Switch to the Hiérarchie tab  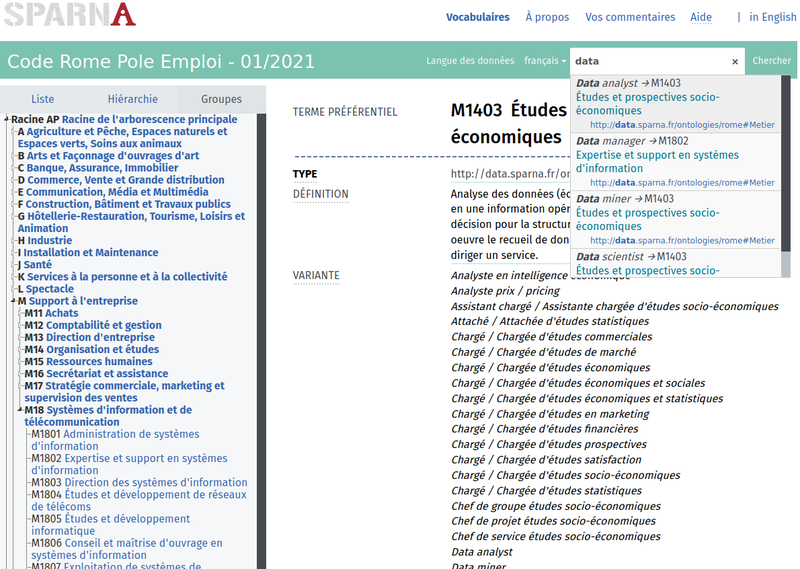tap(133, 99)
